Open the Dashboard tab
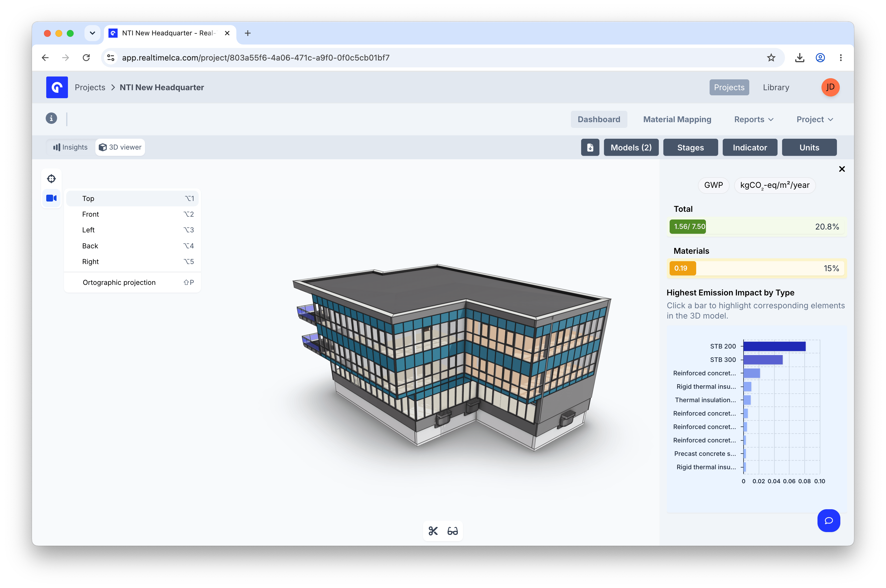This screenshot has height=588, width=886. click(x=599, y=119)
